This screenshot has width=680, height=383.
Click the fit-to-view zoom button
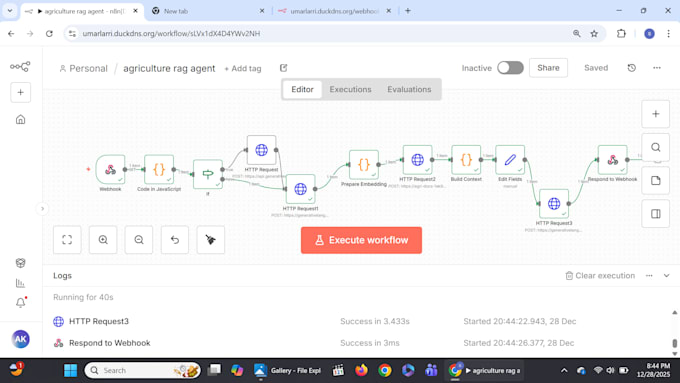67,240
